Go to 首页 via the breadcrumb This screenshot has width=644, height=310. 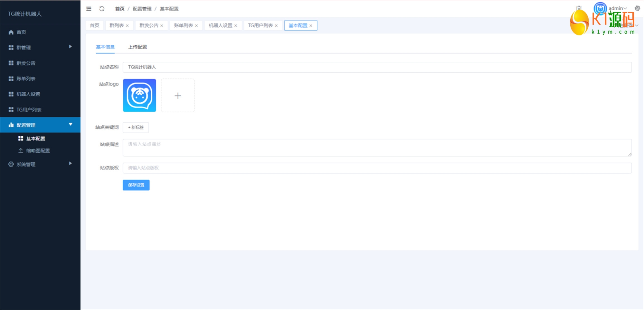tap(120, 9)
